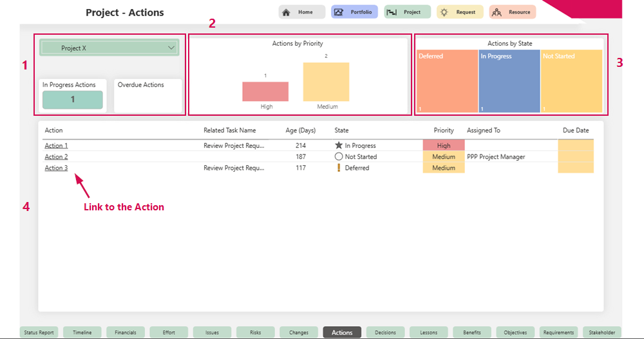Click the Request lightbulb icon

(x=445, y=12)
